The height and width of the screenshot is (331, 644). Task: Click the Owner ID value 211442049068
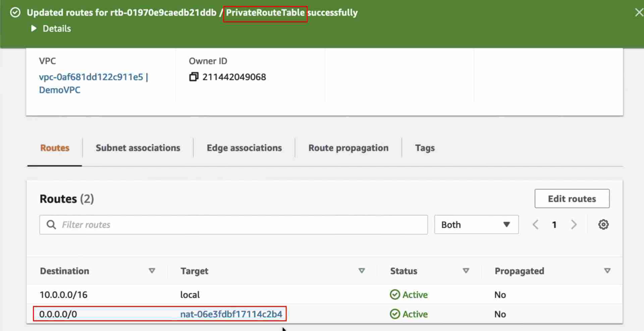click(x=234, y=77)
